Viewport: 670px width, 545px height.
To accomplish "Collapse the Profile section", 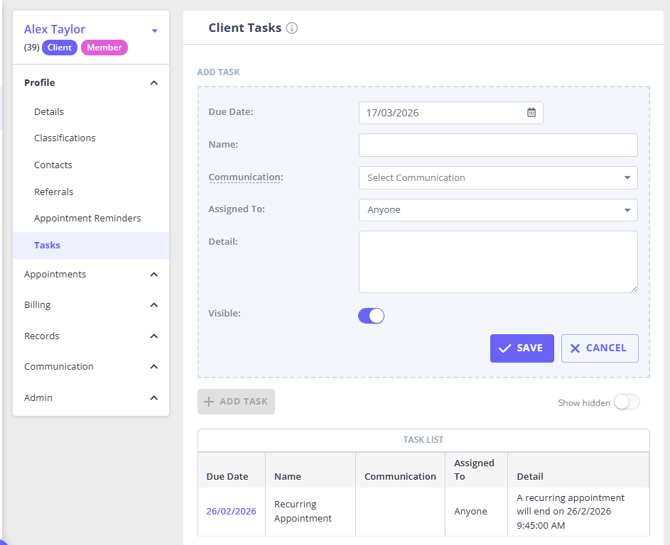I will pyautogui.click(x=153, y=83).
